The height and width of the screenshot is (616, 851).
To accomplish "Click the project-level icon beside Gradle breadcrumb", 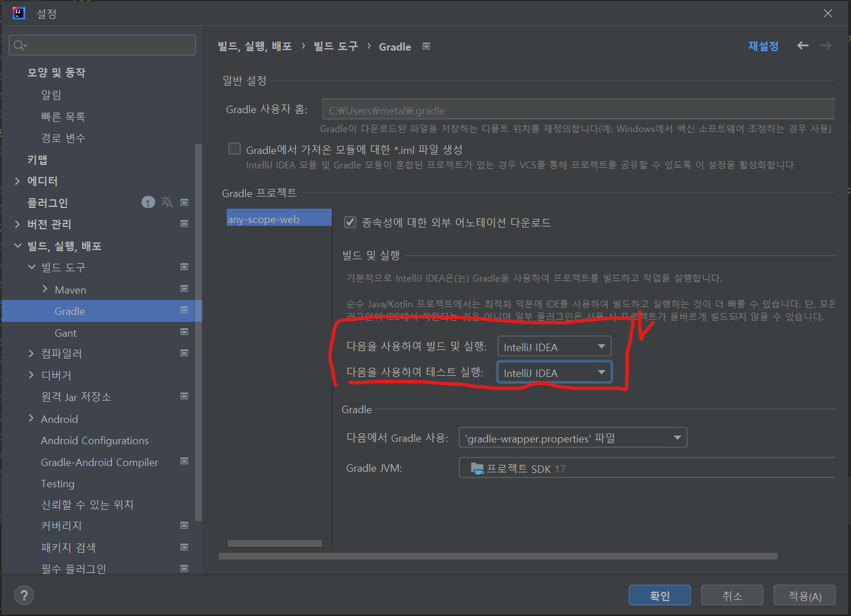I will tap(426, 46).
